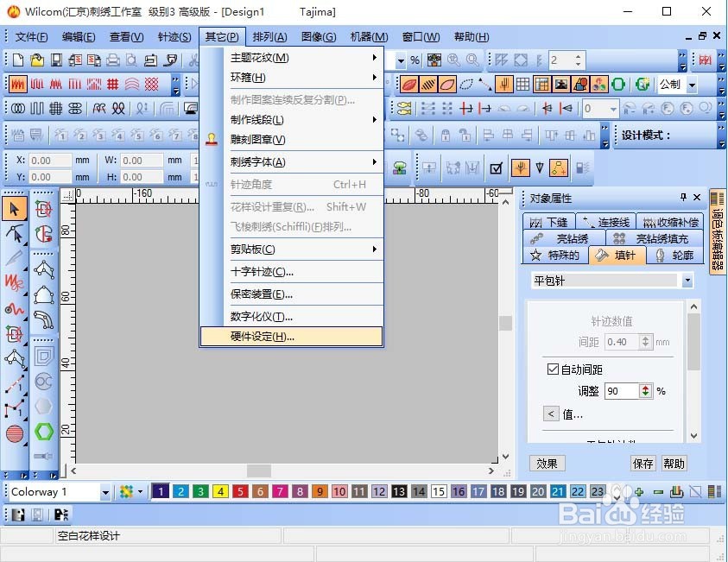Click the printer icon in the toolbar

[x=112, y=60]
